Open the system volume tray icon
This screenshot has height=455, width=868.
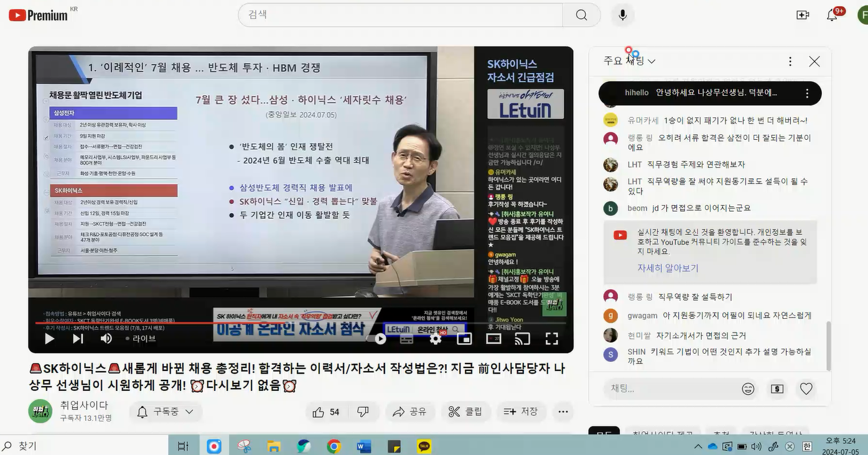[x=757, y=446]
